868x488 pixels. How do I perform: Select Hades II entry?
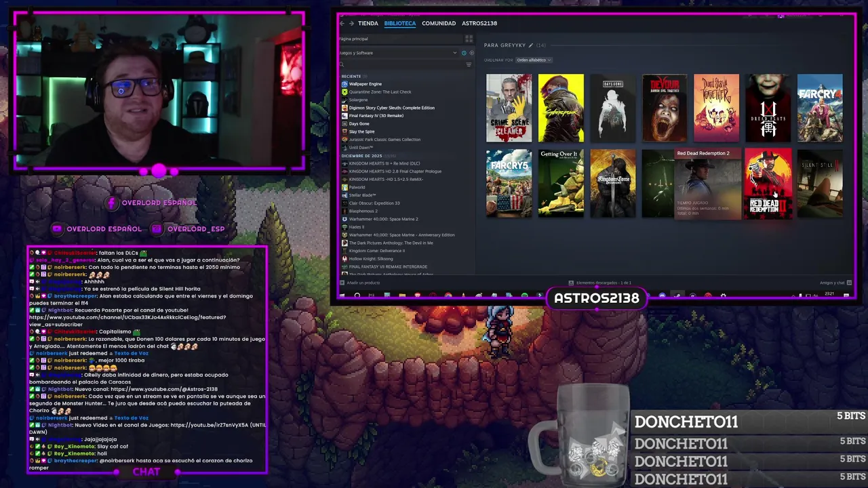click(356, 227)
